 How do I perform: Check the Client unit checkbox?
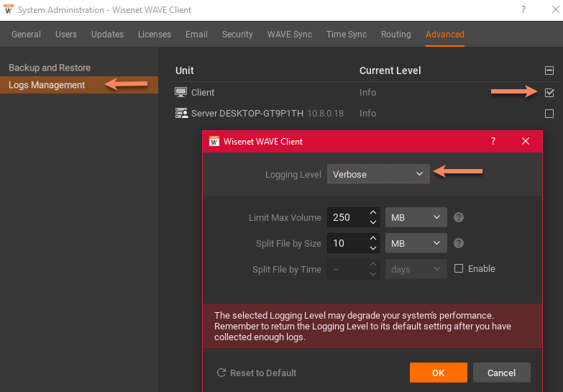(x=549, y=93)
